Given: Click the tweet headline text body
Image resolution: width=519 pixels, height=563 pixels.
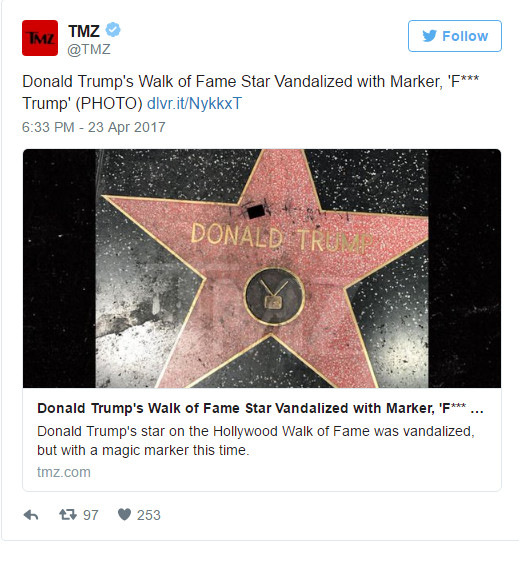Looking at the screenshot, I should click(250, 92).
